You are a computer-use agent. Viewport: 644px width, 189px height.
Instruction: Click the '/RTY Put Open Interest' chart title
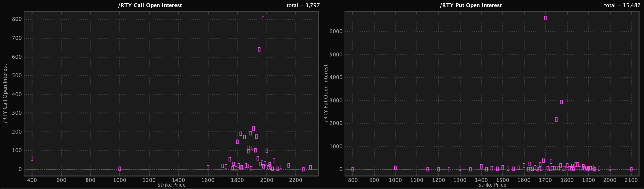coord(471,5)
